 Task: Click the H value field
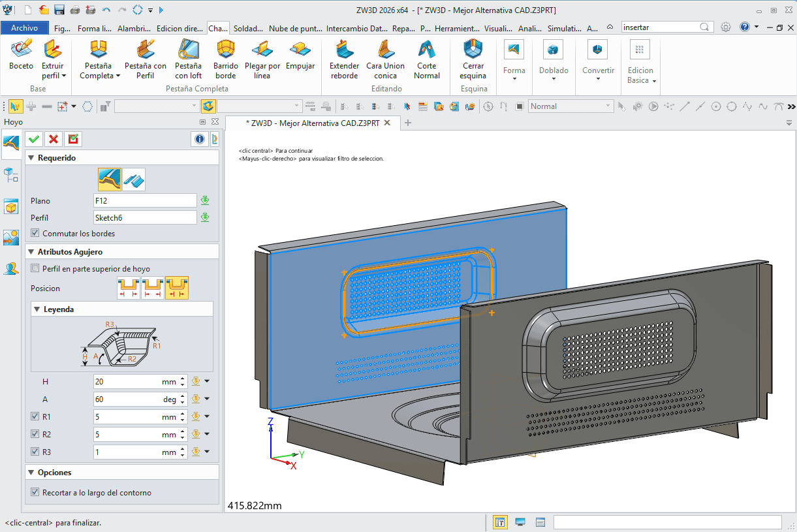coord(140,381)
